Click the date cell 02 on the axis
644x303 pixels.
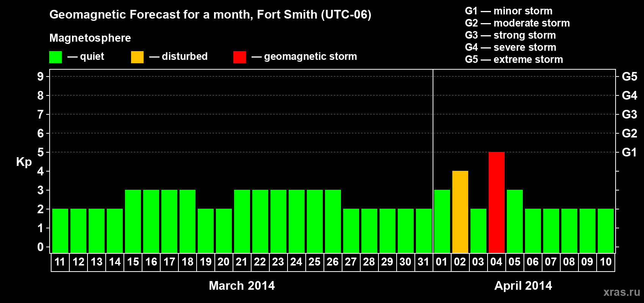pos(460,262)
